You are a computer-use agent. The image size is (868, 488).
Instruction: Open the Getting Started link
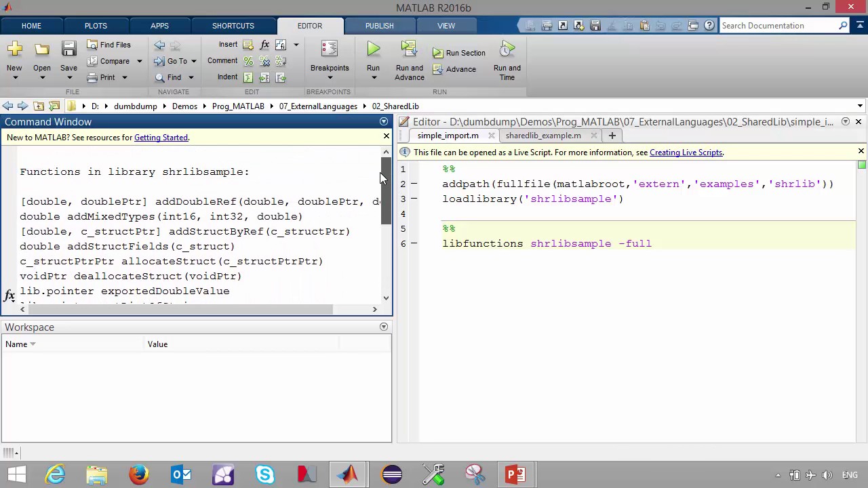click(x=161, y=138)
